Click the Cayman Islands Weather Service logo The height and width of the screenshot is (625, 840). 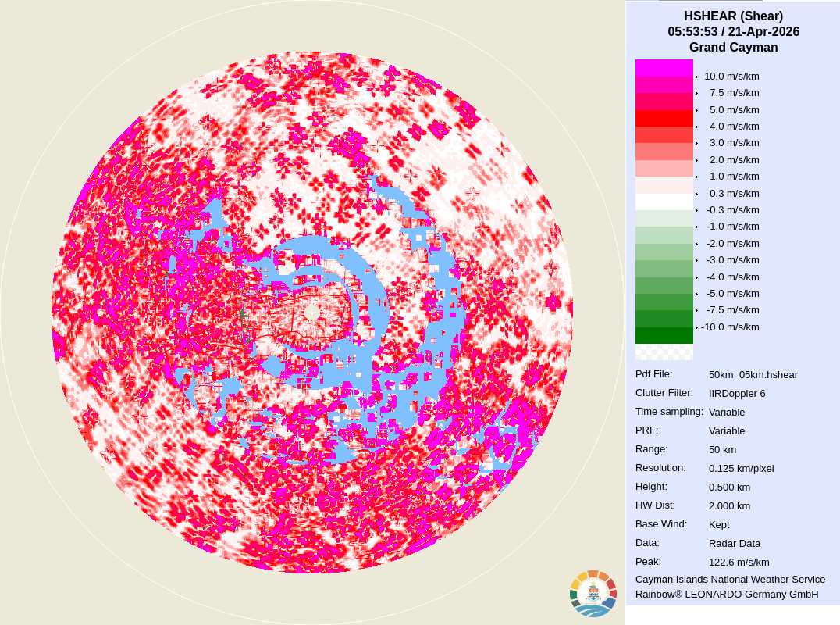pyautogui.click(x=593, y=594)
